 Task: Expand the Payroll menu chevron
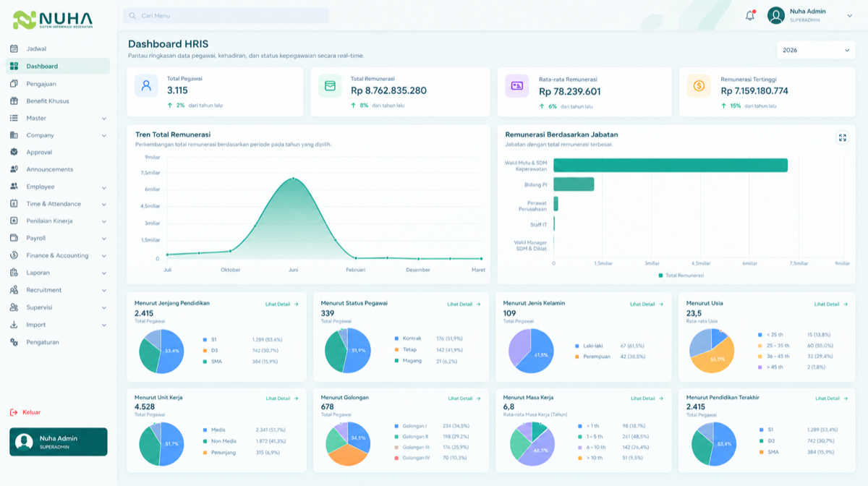tap(104, 238)
